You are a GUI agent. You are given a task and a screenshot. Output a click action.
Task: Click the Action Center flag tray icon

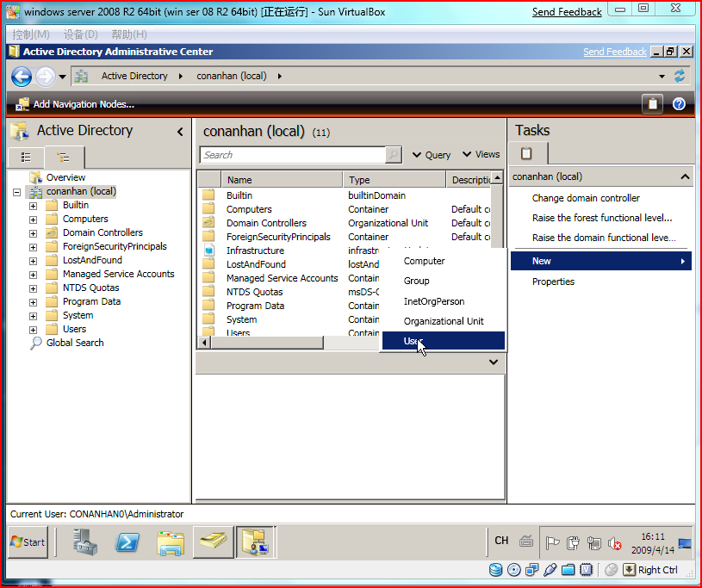552,543
